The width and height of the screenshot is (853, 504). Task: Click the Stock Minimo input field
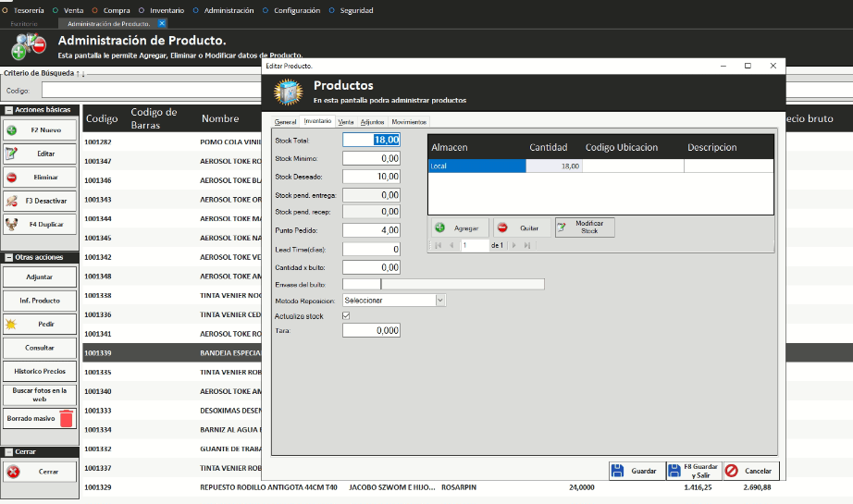click(x=371, y=159)
